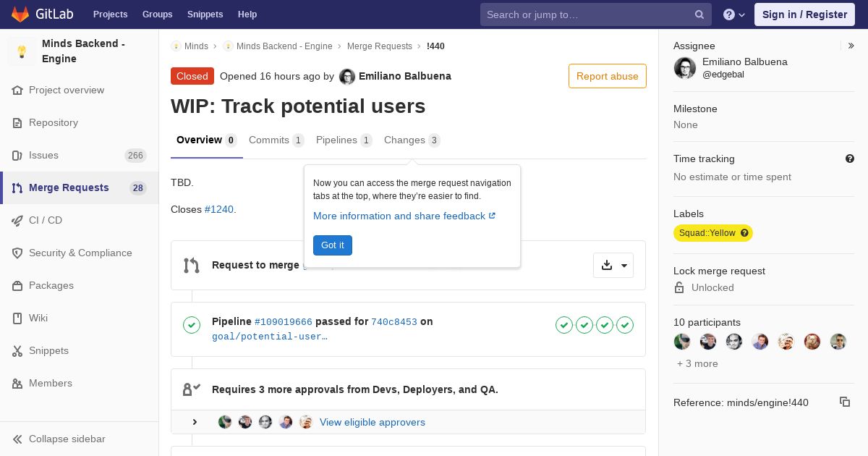
Task: Open Packages in sidebar
Action: coord(80,285)
